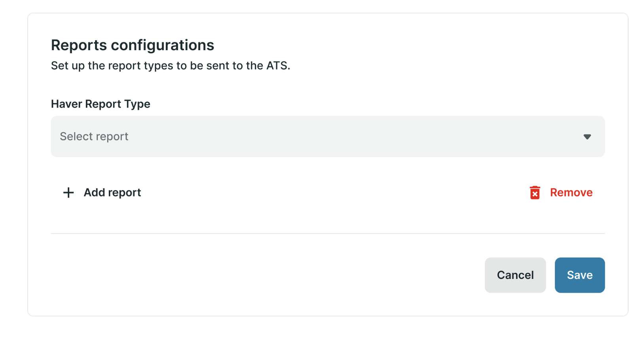Click the "Reports configurations" heading
Viewport: 644px width, 337px height.
click(133, 45)
